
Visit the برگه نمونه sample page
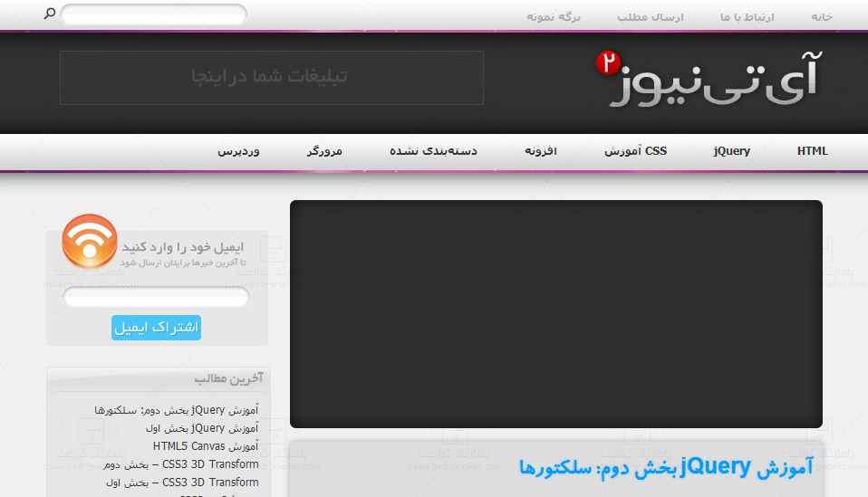(x=554, y=17)
